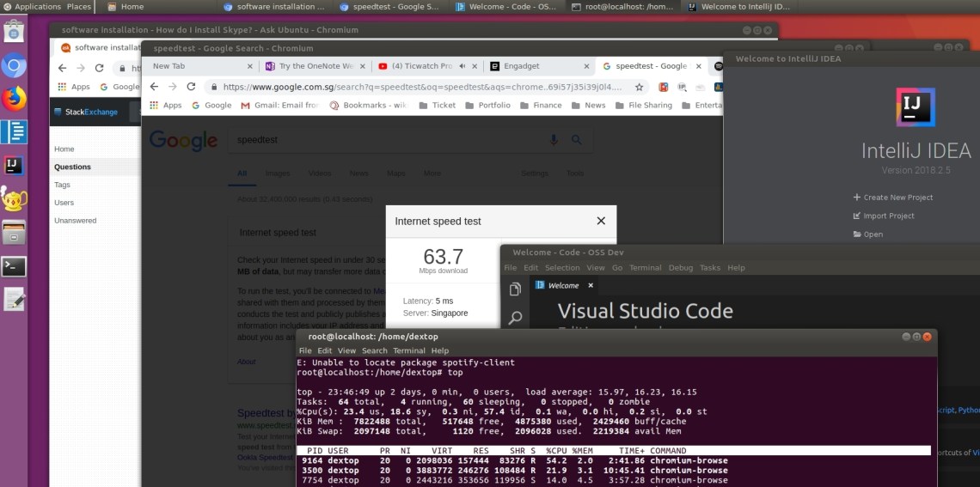Open the More search options
The width and height of the screenshot is (980, 487).
pos(432,173)
